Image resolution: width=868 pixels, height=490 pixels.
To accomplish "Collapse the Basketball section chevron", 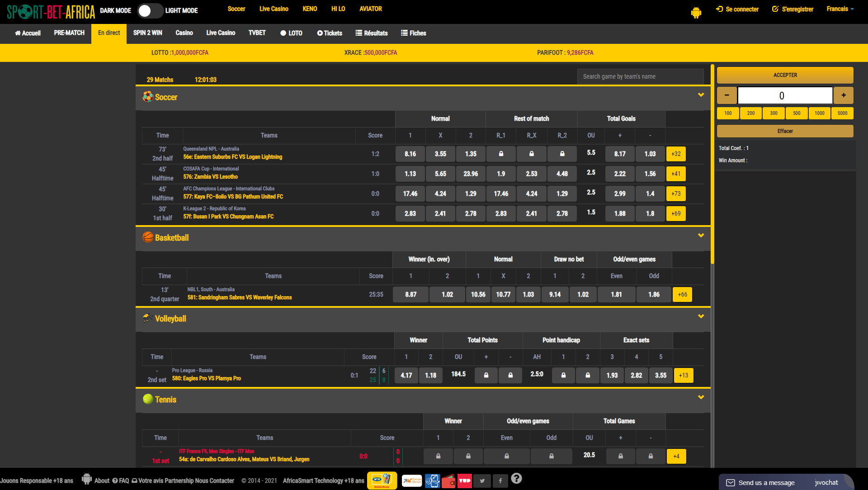I will point(701,236).
